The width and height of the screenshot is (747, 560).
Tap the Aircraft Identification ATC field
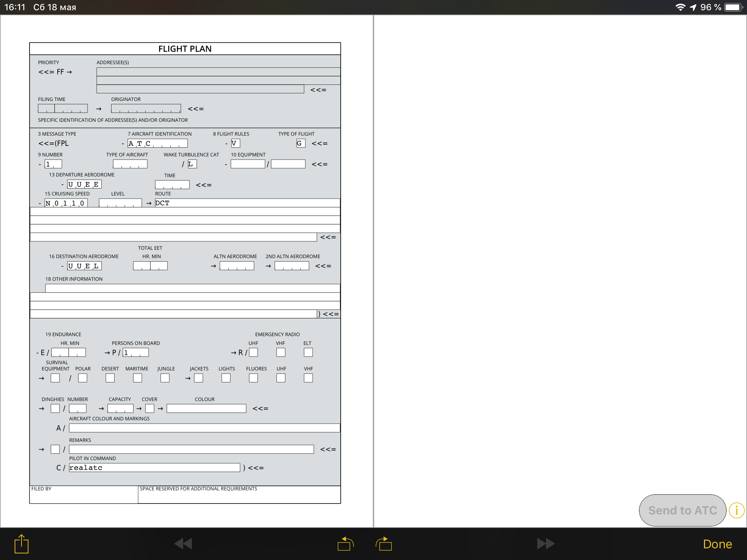pos(157,143)
